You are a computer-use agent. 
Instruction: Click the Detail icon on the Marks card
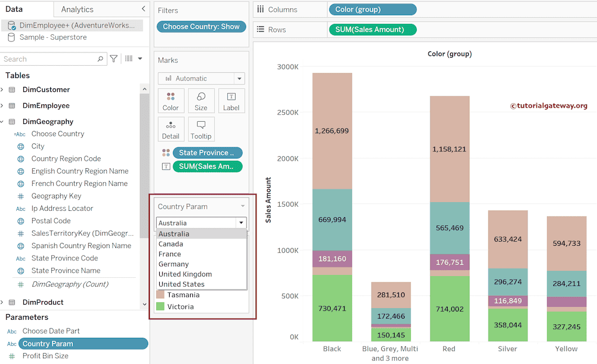click(171, 129)
